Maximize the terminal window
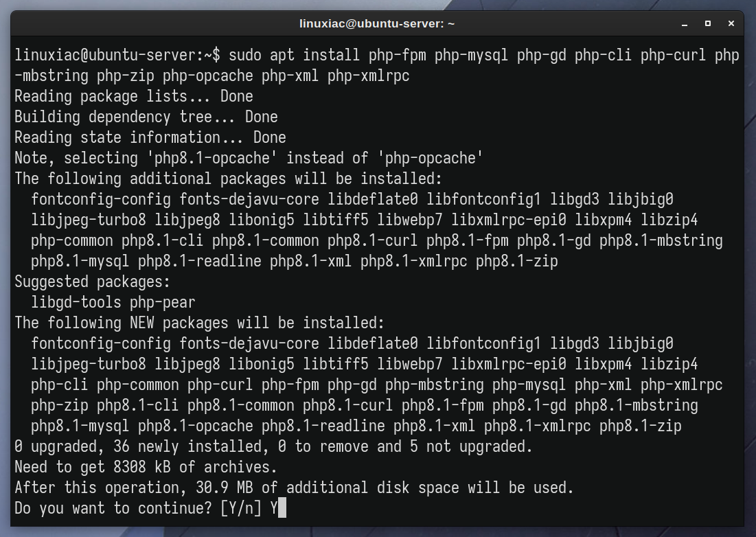 coord(708,23)
